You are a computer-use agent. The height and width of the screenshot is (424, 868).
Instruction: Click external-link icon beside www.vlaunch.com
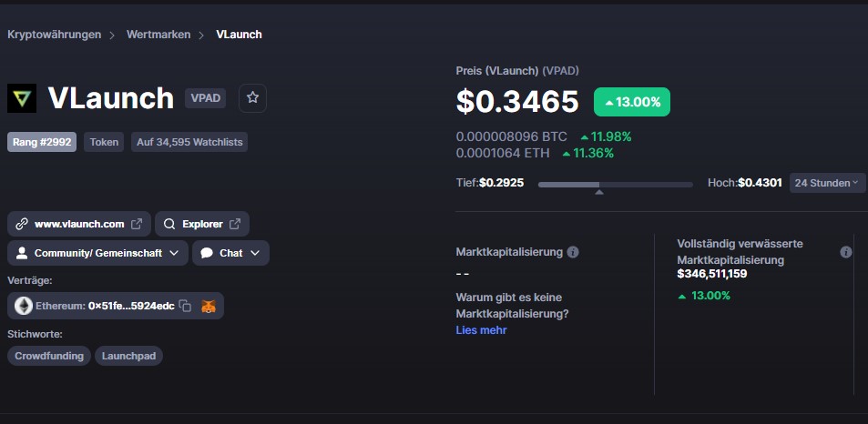(x=137, y=224)
